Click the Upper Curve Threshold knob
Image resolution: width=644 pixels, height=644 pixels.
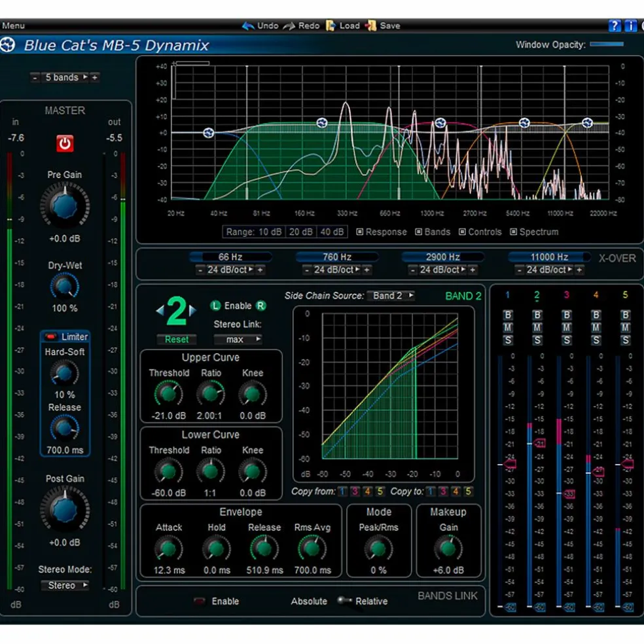coord(168,393)
